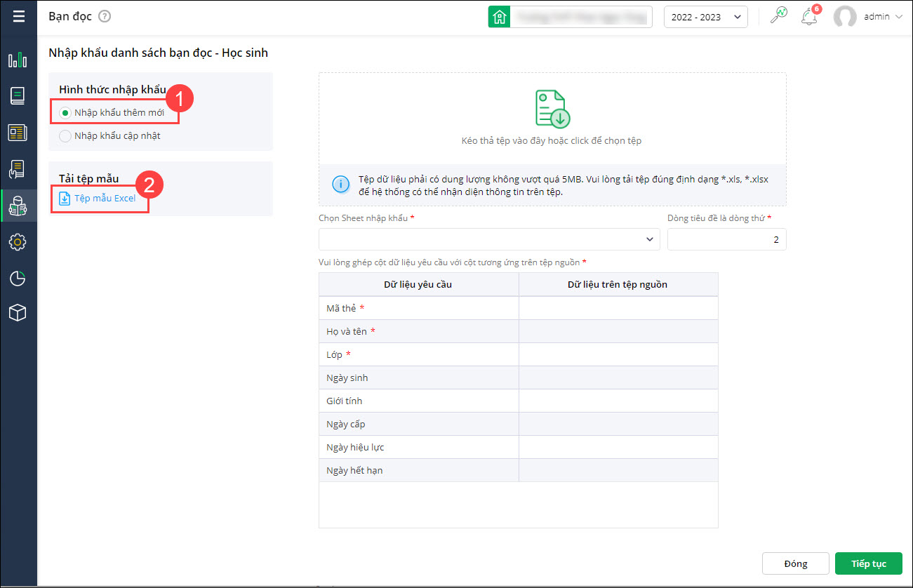Open the Chọn Sheet nhập khẩu dropdown
This screenshot has width=913, height=588.
489,239
